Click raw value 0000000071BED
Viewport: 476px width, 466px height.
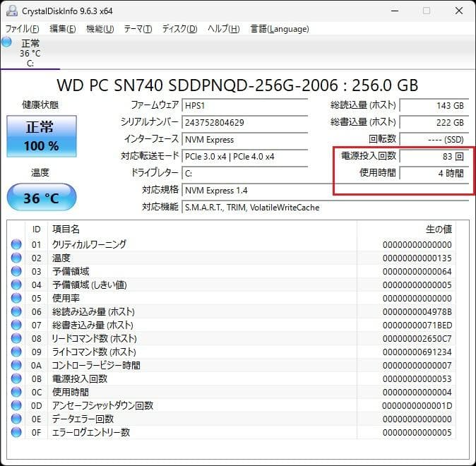[417, 325]
